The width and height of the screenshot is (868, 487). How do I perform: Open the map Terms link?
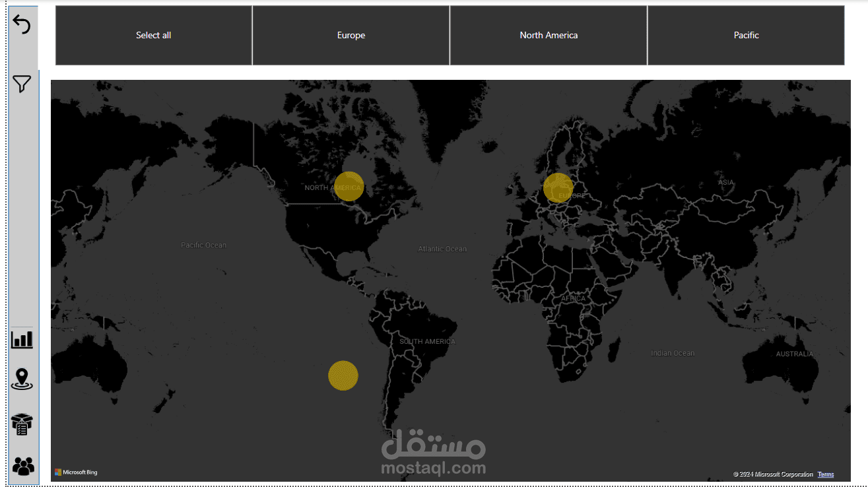tap(826, 474)
